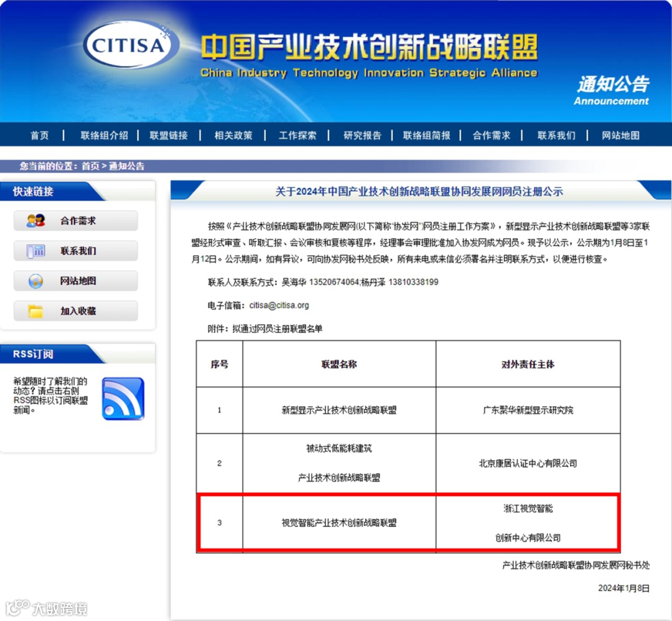
Task: Open the 联系我们 quick link button
Action: (x=76, y=251)
